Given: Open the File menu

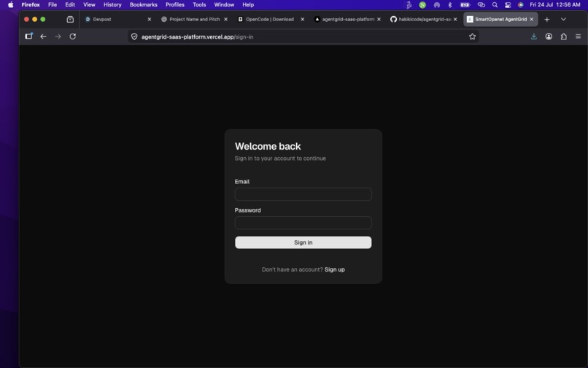Looking at the screenshot, I should tap(53, 4).
